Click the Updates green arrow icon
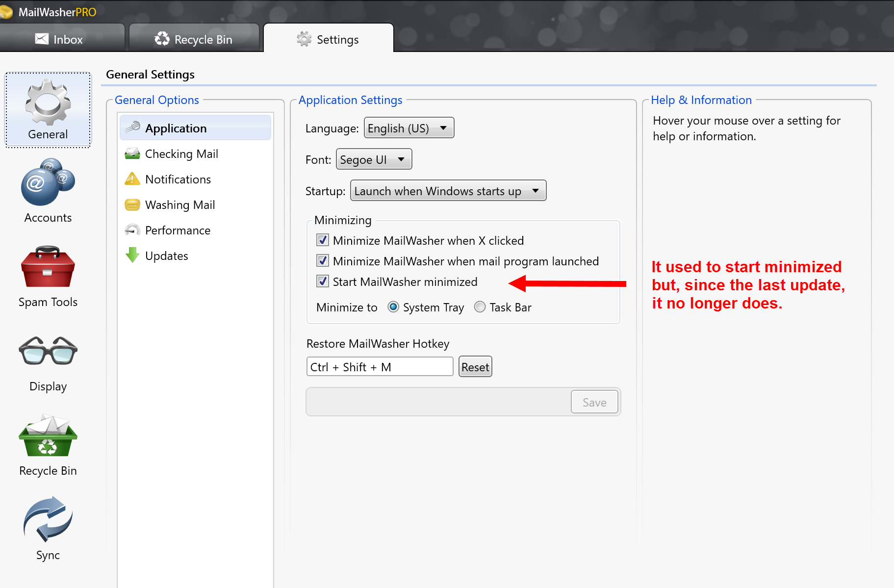 132,255
